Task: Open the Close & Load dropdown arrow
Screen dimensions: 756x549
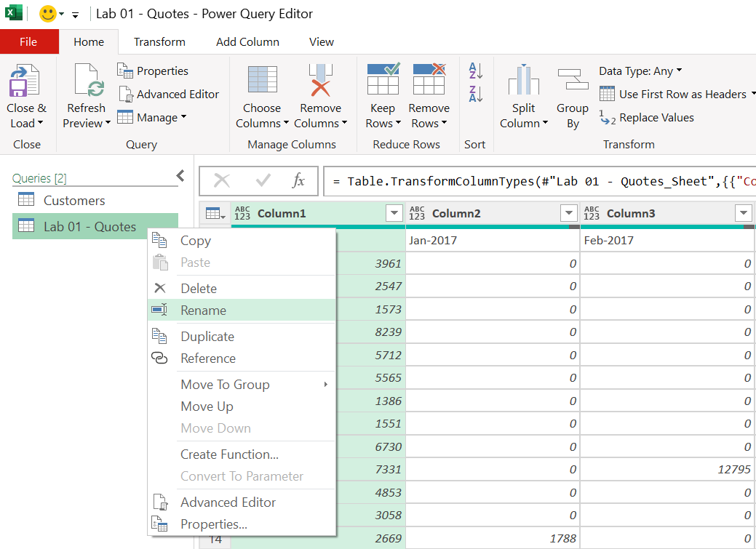Action: pos(41,123)
